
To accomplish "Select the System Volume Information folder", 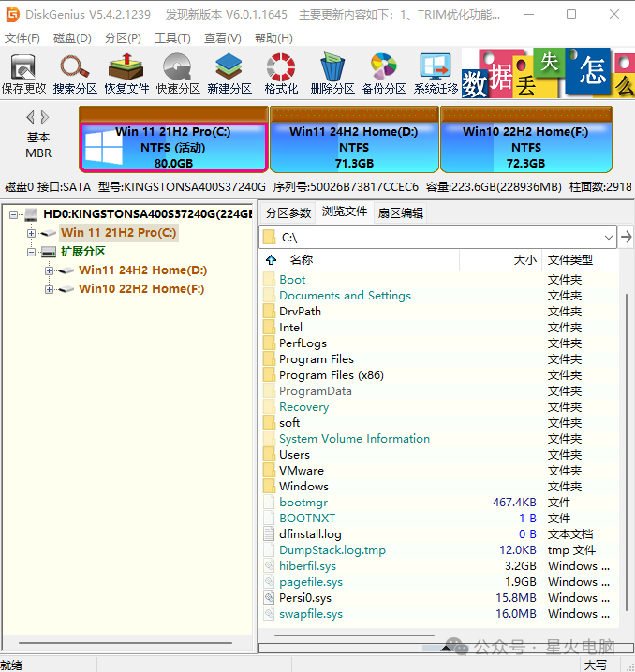I will 355,438.
